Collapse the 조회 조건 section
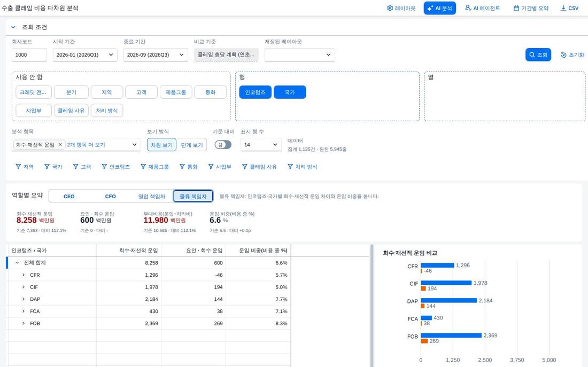The image size is (588, 367). pyautogui.click(x=13, y=27)
